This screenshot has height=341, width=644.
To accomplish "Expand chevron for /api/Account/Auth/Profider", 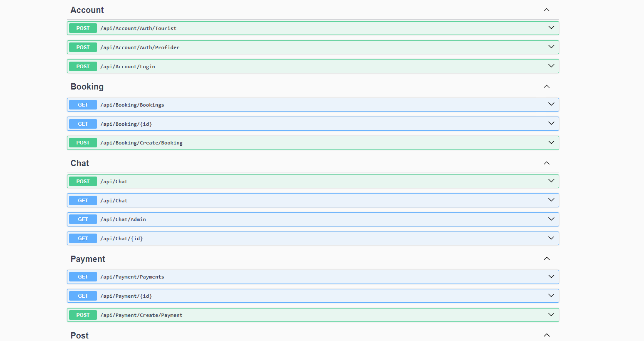I will 551,47.
